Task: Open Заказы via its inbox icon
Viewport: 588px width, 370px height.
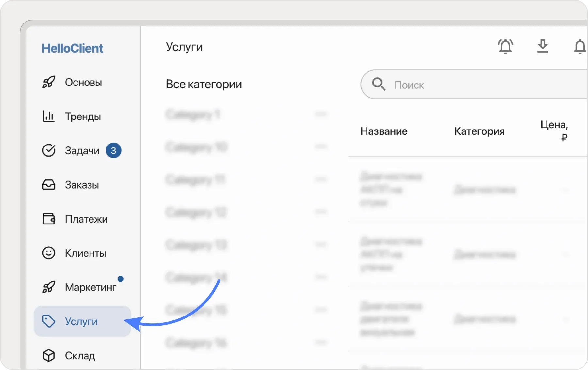Action: coord(48,185)
